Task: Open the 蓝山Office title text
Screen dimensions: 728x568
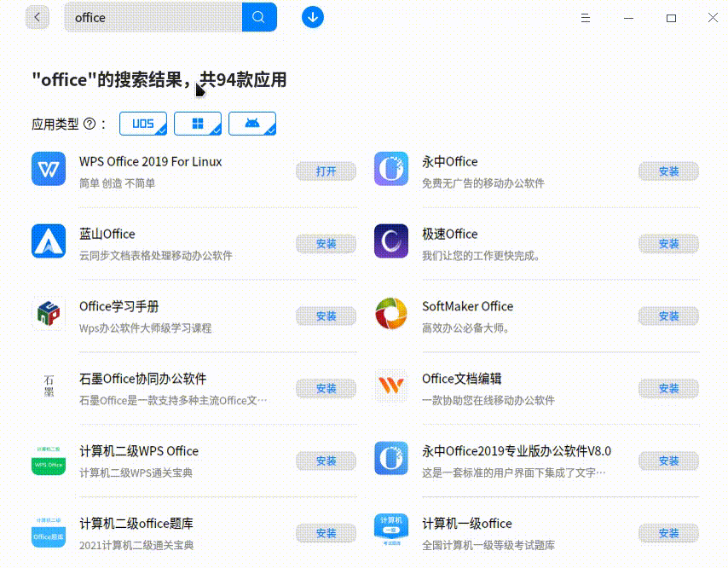Action: [x=107, y=234]
